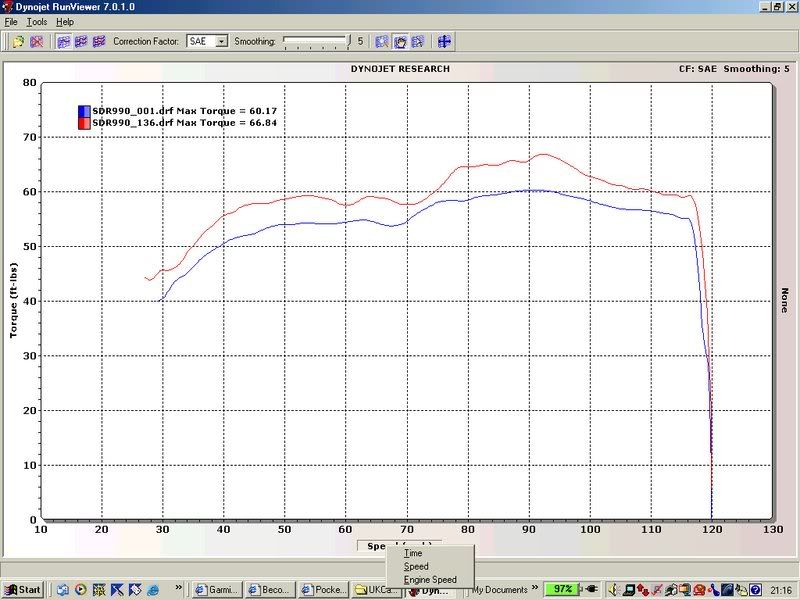Choose Time from the axis popup menu

click(413, 553)
